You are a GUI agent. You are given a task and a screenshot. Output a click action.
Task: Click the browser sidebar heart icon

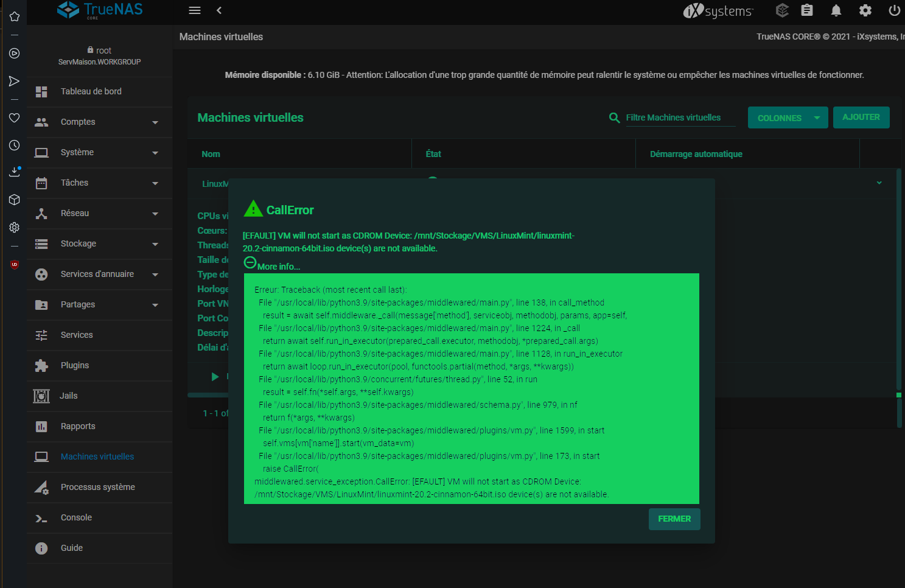click(15, 117)
